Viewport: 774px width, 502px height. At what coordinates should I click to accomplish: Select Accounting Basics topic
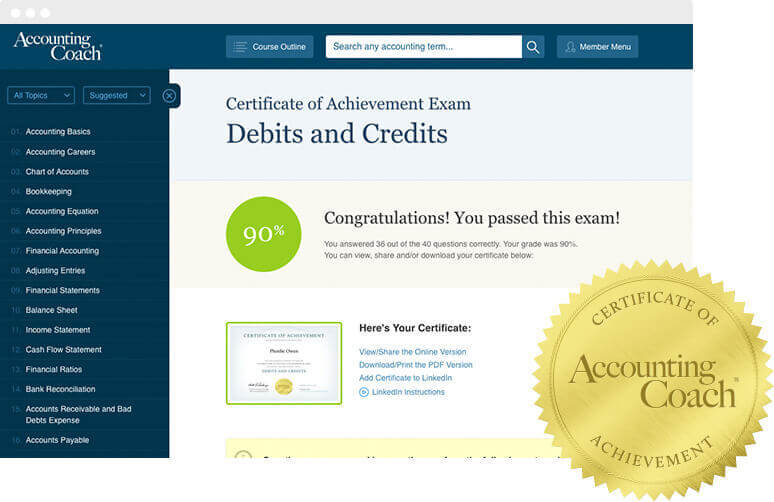58,132
